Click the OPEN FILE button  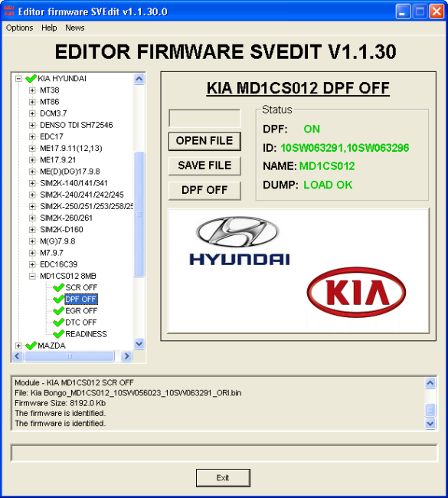pyautogui.click(x=204, y=141)
